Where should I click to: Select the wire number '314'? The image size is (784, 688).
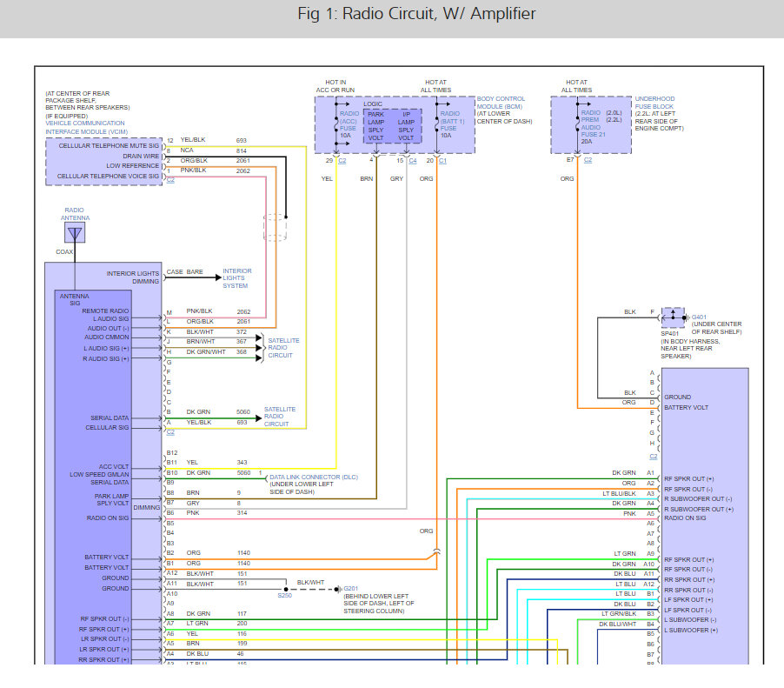[242, 513]
